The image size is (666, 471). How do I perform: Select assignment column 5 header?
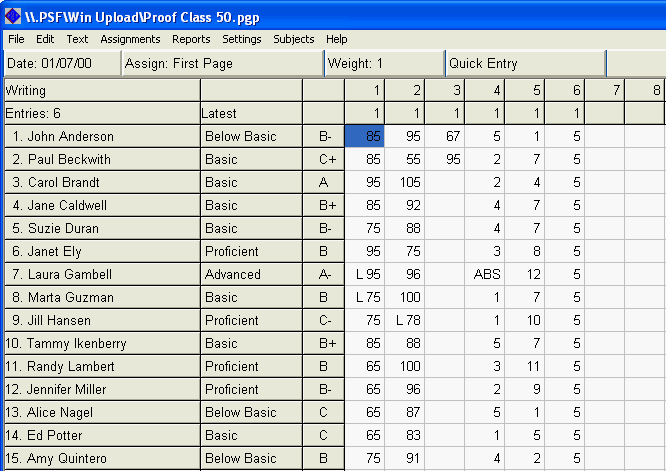[525, 90]
